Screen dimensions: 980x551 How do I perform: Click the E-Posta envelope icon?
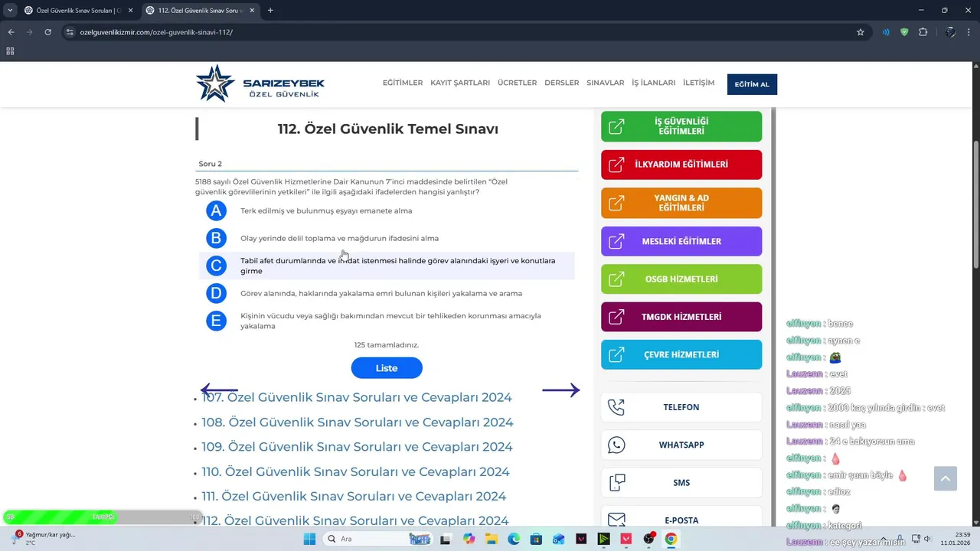616,520
